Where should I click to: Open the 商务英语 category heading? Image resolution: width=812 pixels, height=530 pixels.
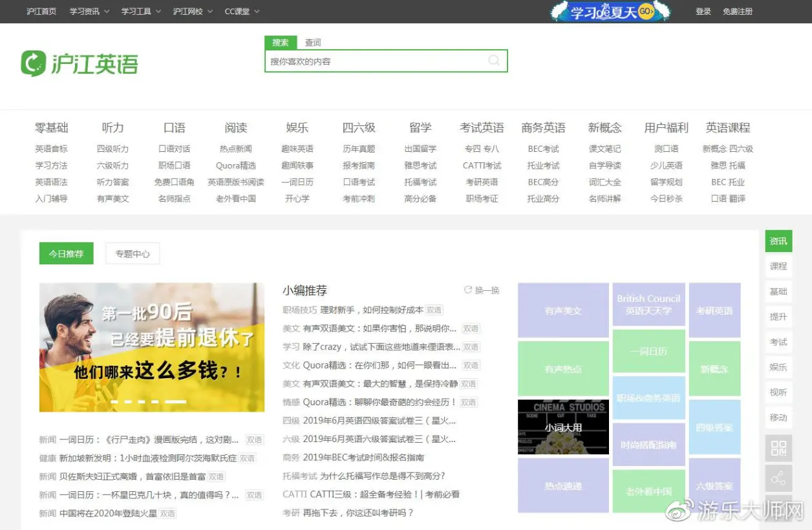pyautogui.click(x=543, y=127)
